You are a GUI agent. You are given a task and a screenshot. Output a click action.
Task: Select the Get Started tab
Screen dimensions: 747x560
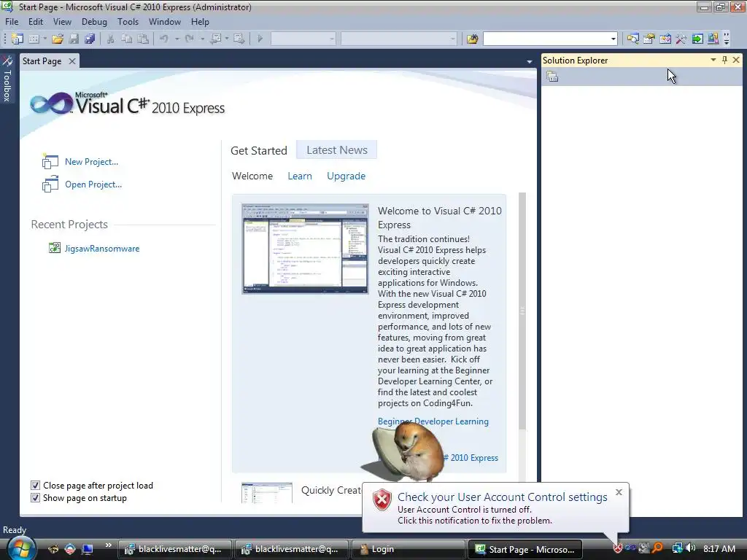(259, 150)
